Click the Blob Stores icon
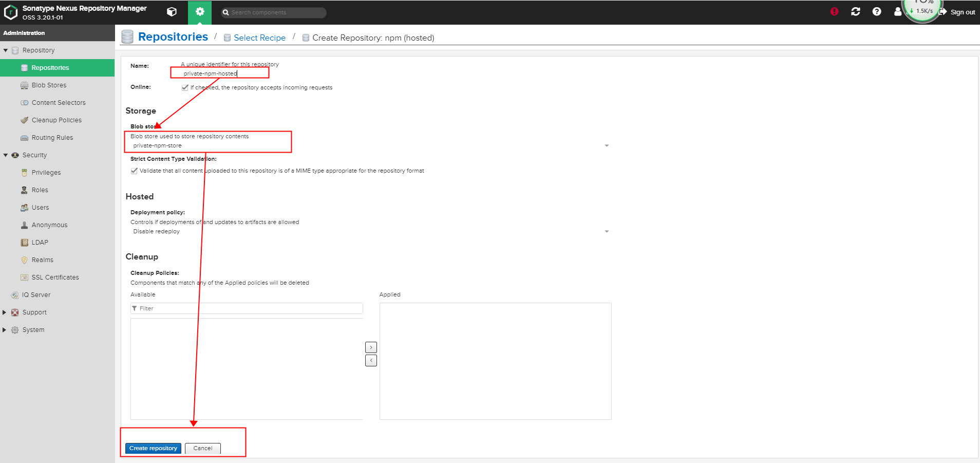Screen dimensions: 980x463 24,85
